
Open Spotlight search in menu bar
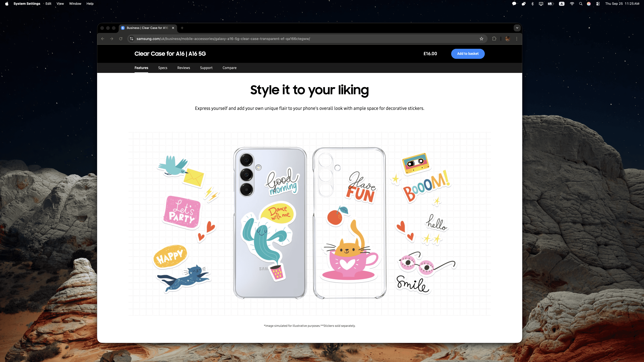click(x=580, y=4)
